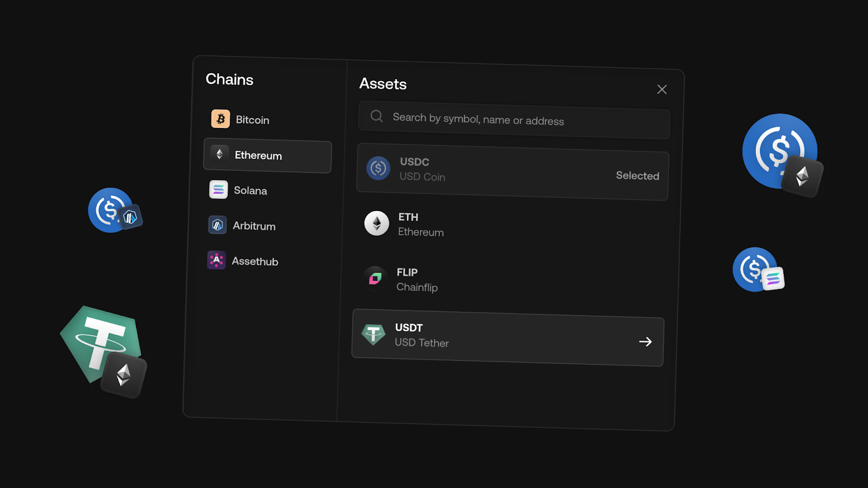Click the FLIP Chainflip token icon
This screenshot has width=868, height=488.
pyautogui.click(x=375, y=279)
